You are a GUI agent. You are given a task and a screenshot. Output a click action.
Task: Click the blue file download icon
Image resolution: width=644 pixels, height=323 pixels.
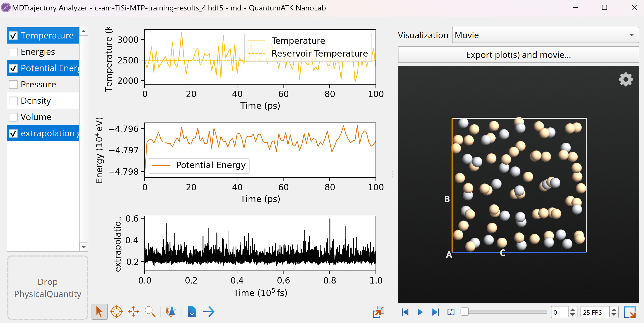(192, 312)
